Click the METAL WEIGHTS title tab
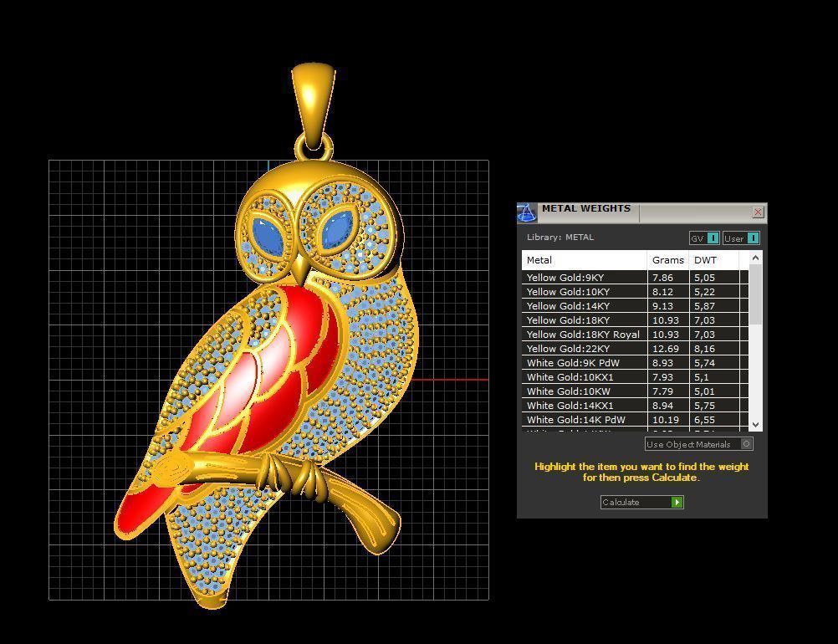This screenshot has width=838, height=644. tap(586, 208)
